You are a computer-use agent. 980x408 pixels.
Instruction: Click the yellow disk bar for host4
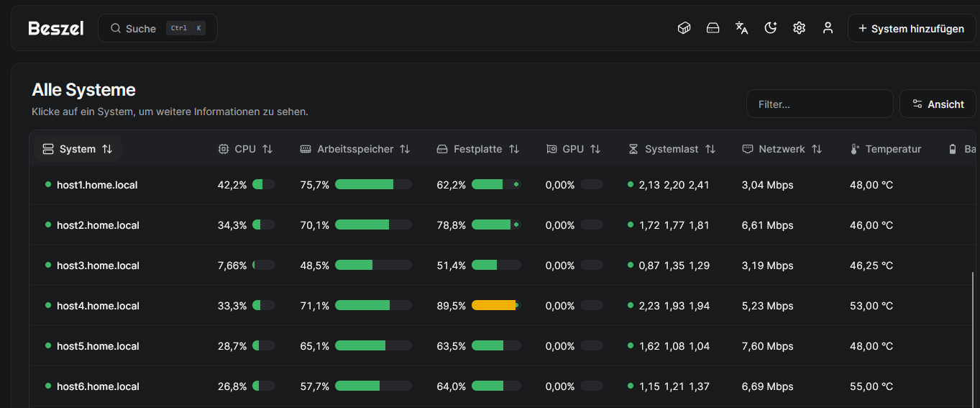pos(494,306)
